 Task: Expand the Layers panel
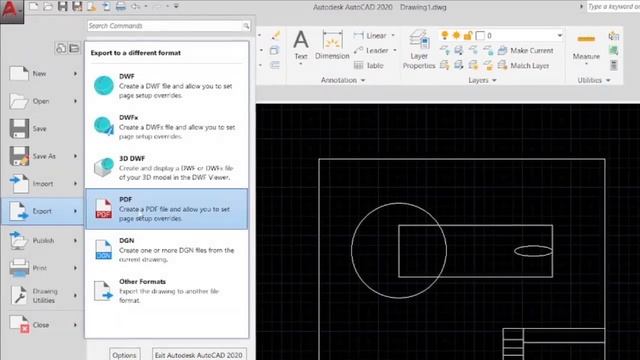coord(482,80)
